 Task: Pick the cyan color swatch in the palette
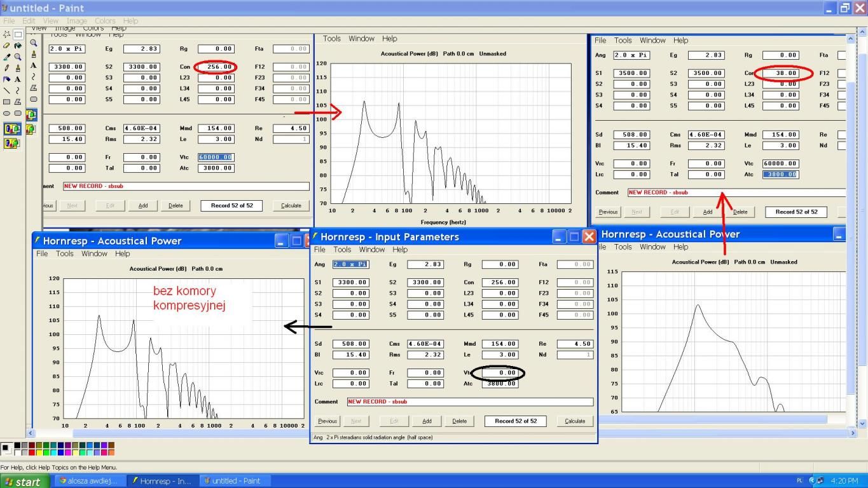53,452
